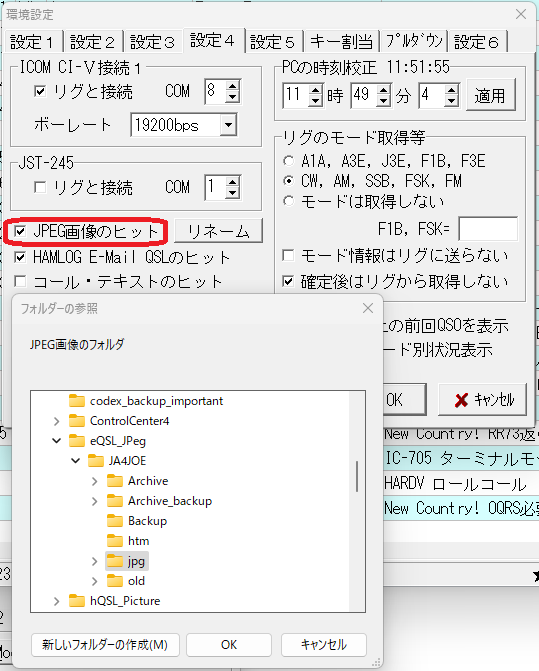Close the 環境設定 window
Screen dimensions: 539x671
point(521,14)
